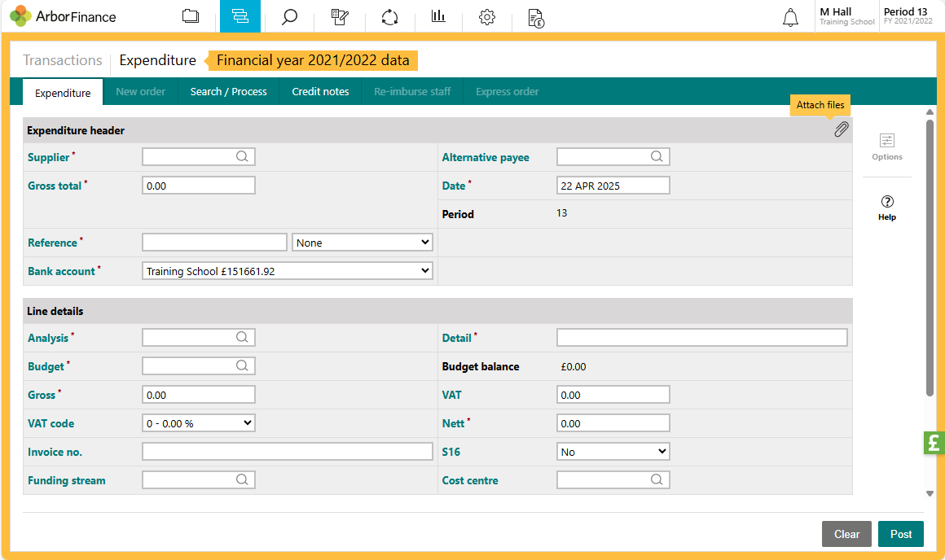Click the green pound sign side tab

tap(934, 443)
